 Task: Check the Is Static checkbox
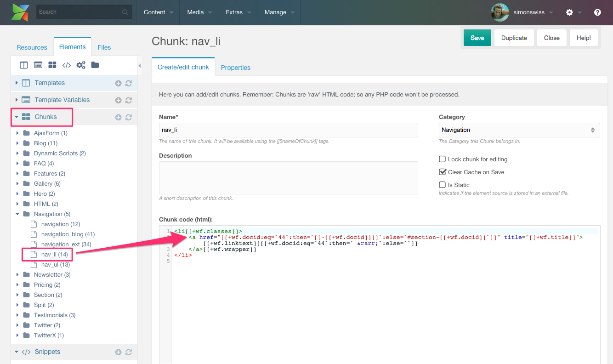click(x=443, y=185)
